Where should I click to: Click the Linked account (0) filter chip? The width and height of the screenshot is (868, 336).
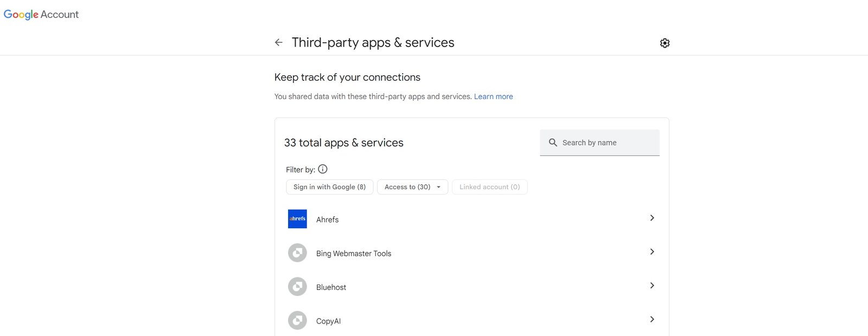(489, 187)
